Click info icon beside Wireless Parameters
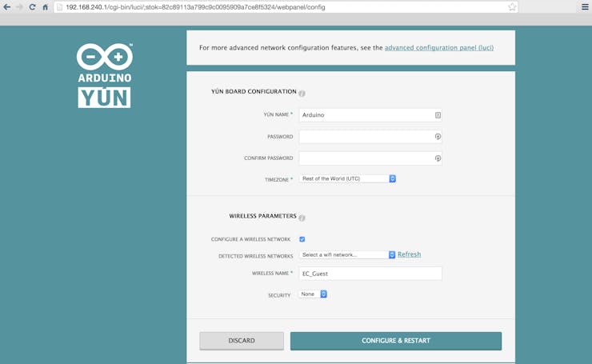 click(x=302, y=218)
